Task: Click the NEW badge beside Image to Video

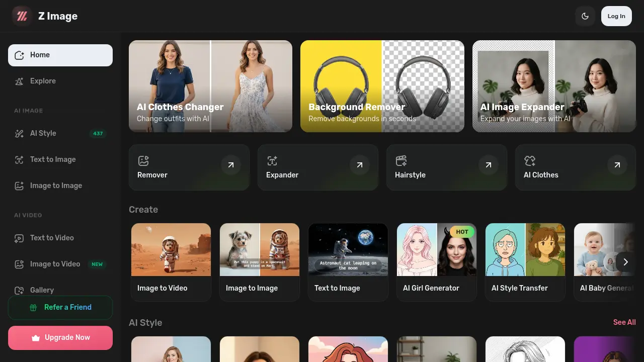Action: point(97,264)
